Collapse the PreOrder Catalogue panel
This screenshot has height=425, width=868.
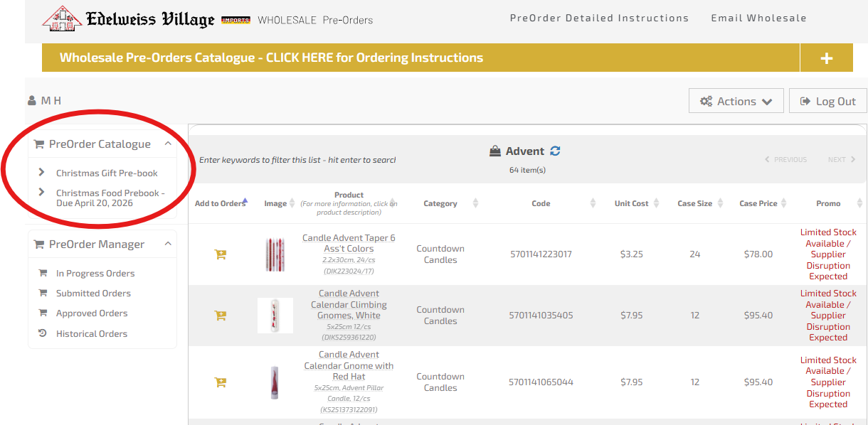click(168, 144)
